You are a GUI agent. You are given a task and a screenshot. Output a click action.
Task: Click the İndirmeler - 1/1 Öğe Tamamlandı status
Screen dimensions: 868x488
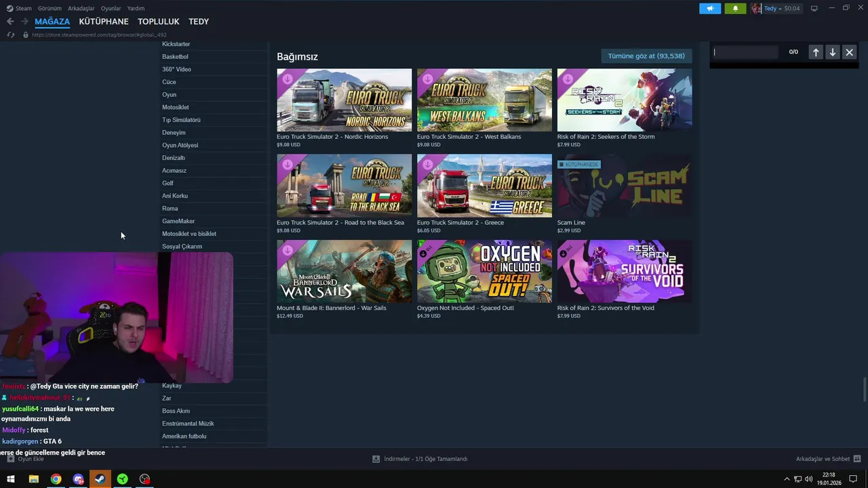tap(426, 459)
